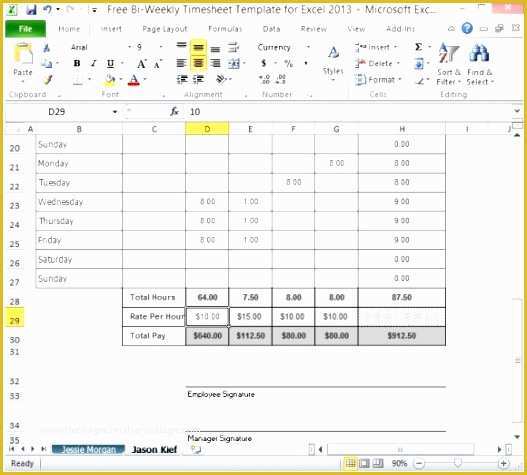The width and height of the screenshot is (527, 475).
Task: Switch to Normal view in status bar
Action: 350,464
